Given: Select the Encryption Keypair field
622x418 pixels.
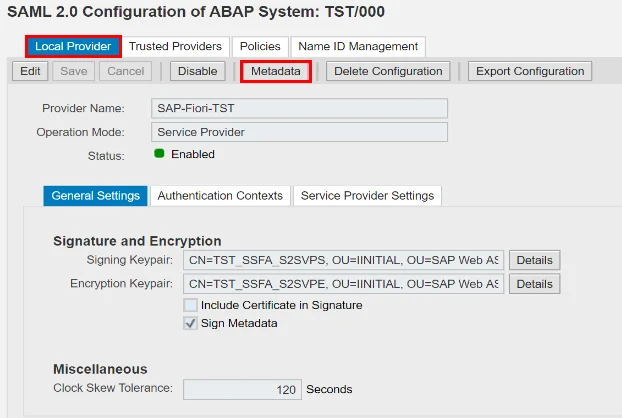Looking at the screenshot, I should click(344, 284).
